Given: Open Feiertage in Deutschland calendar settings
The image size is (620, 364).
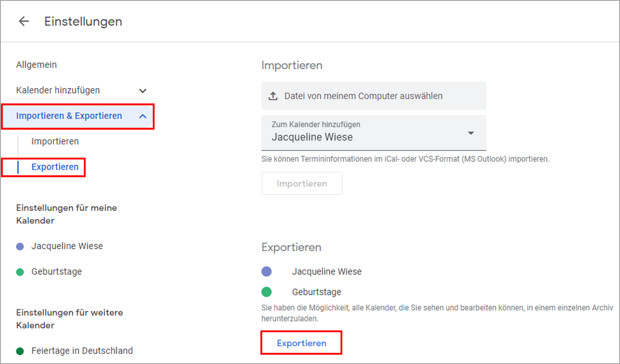Looking at the screenshot, I should (82, 351).
